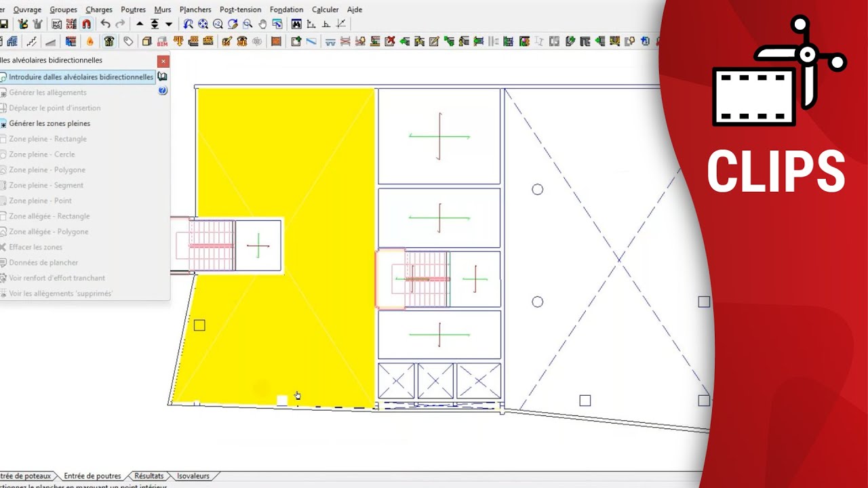Select Introduire dalles alvéolaires bidirectionnelles
Viewport: 868px width, 488px height.
coord(77,77)
